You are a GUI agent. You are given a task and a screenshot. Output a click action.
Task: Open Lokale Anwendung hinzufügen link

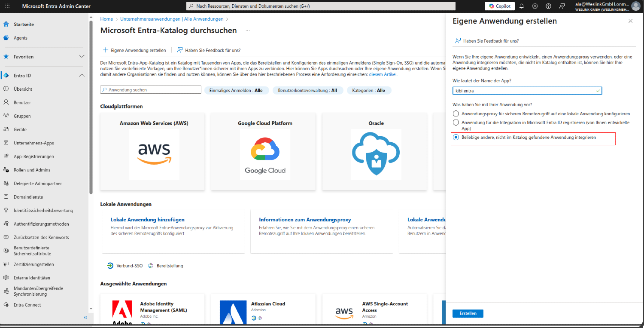pos(148,220)
